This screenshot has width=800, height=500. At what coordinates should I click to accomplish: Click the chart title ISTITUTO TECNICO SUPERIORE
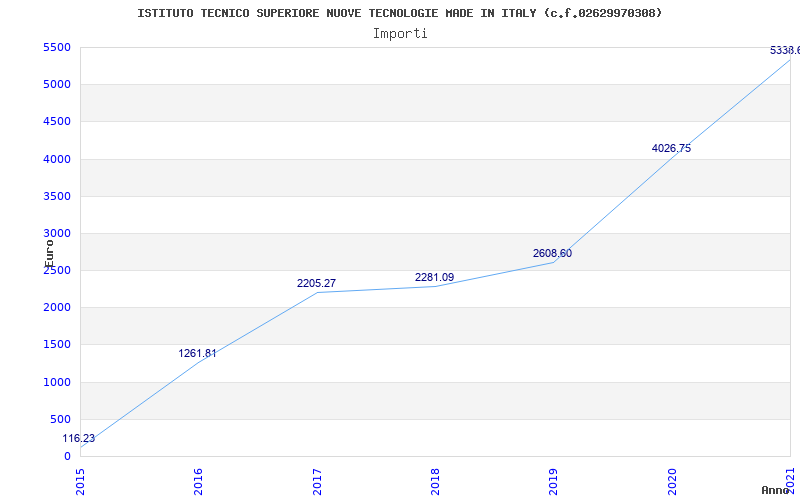tap(399, 13)
